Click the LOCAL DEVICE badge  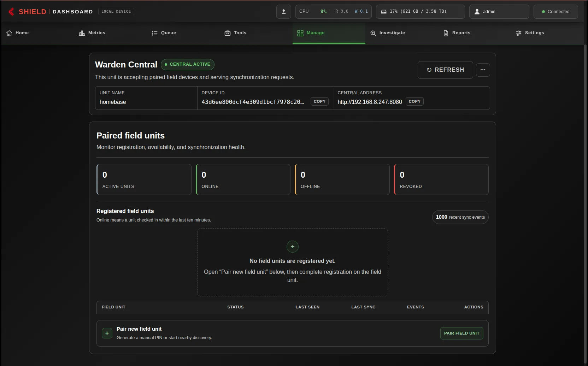[x=116, y=12]
